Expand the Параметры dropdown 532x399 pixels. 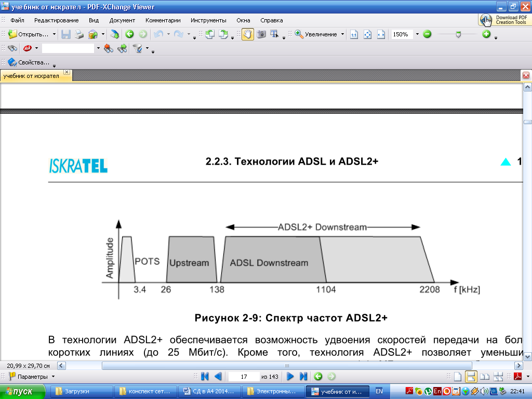pos(53,376)
